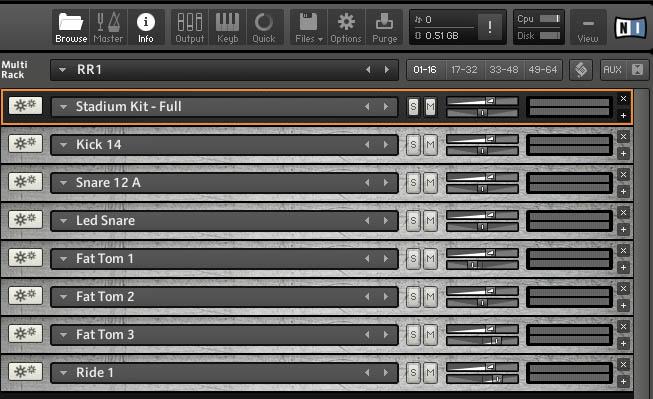Expand Snare 12 A with plus button

[623, 192]
